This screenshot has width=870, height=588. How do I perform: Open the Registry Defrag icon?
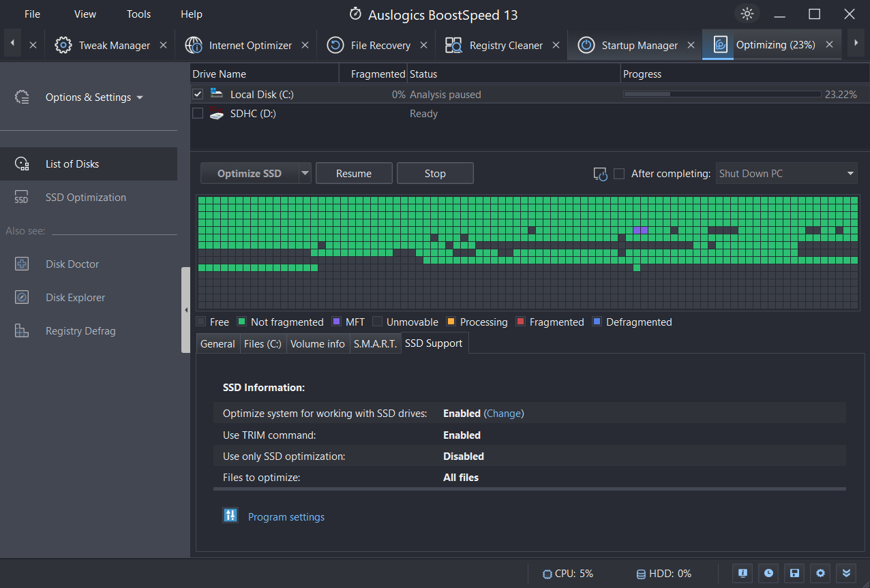22,331
